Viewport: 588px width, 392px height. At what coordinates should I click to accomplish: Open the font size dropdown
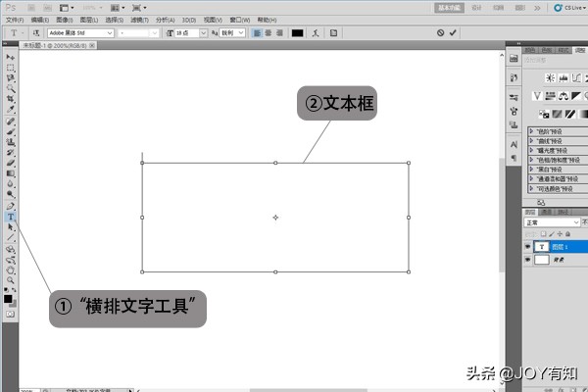pyautogui.click(x=203, y=33)
